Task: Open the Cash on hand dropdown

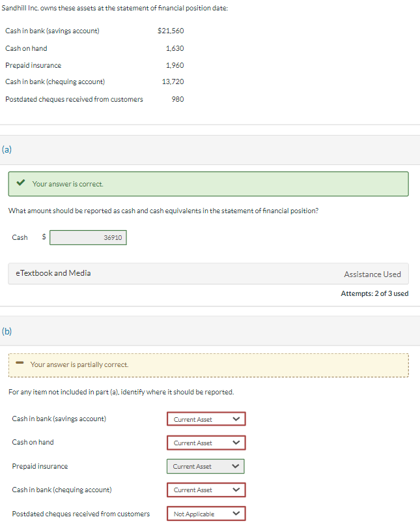Action: (206, 443)
